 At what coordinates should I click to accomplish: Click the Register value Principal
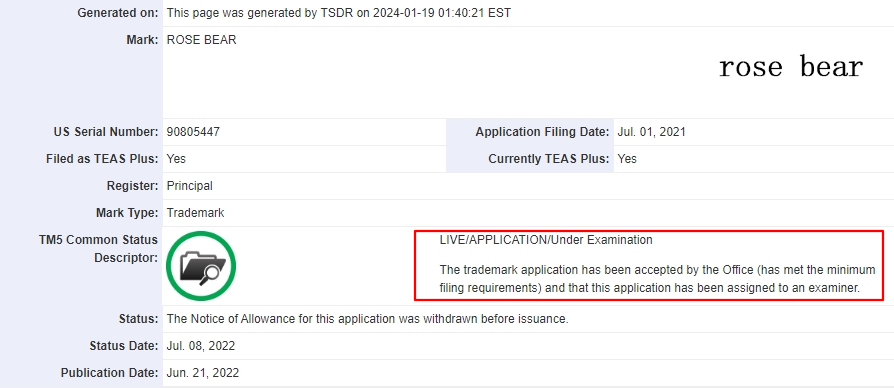click(189, 186)
